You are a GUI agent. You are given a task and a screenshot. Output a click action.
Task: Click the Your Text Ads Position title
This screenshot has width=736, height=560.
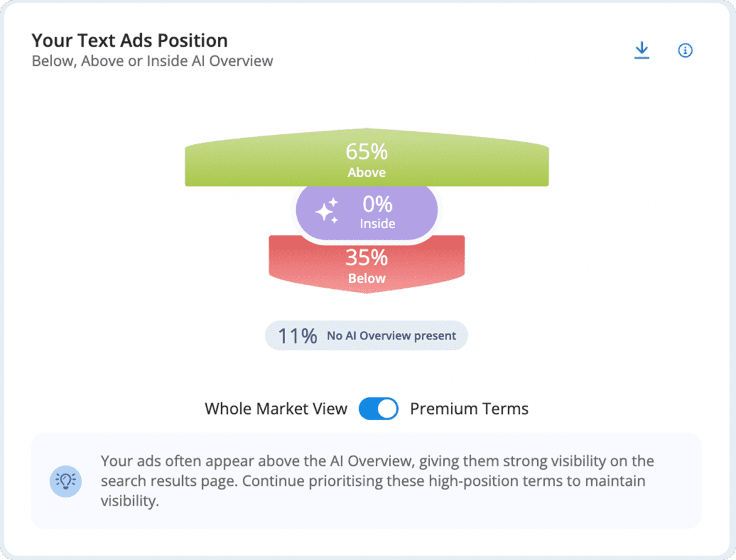pyautogui.click(x=130, y=40)
